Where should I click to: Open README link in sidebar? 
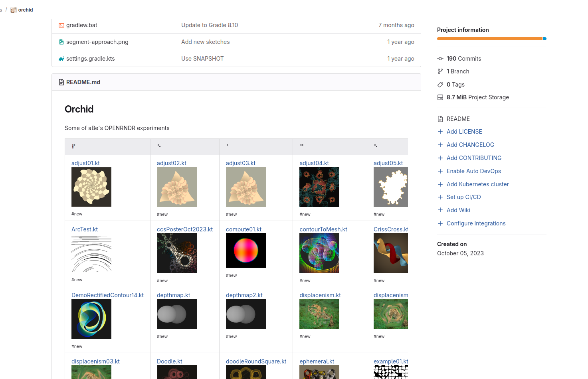coord(458,119)
